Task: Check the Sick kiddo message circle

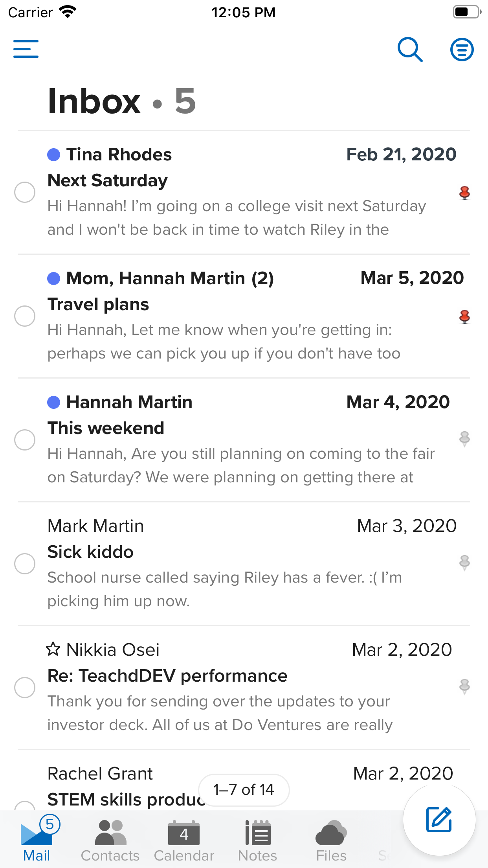Action: pyautogui.click(x=25, y=564)
